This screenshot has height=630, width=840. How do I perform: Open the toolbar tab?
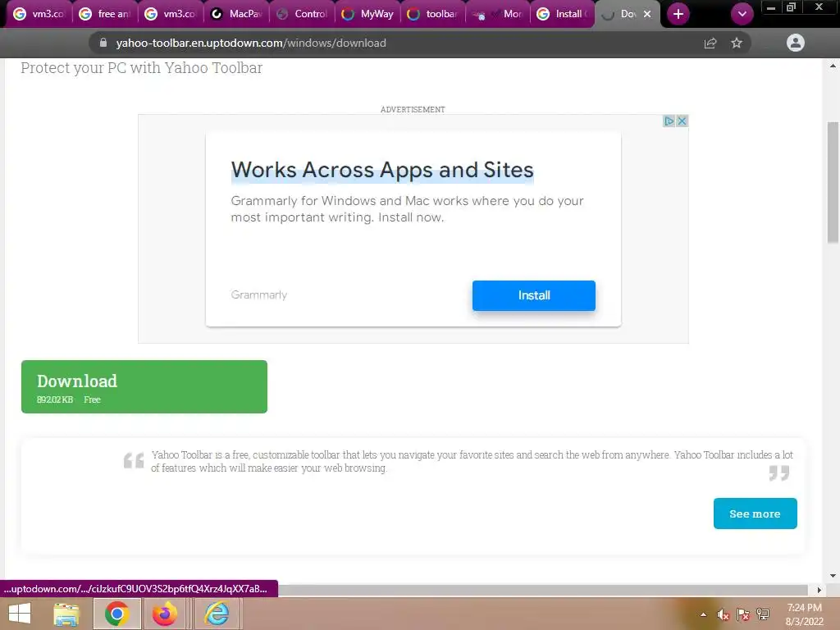(433, 14)
